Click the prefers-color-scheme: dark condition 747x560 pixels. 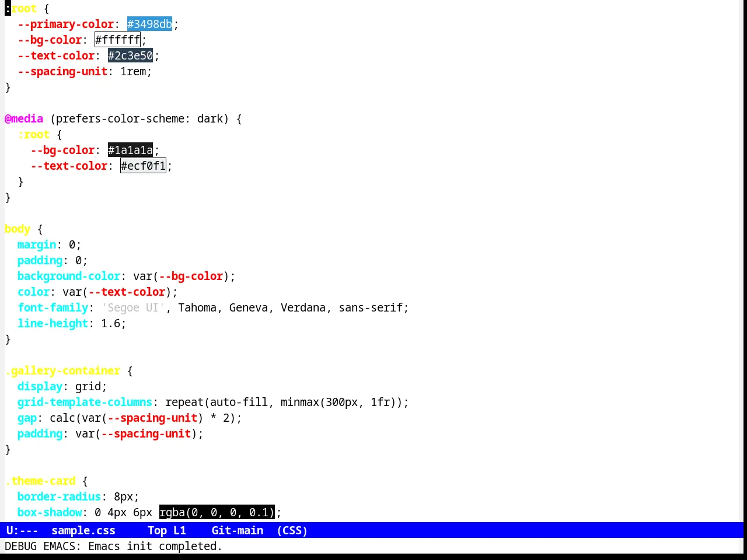(139, 118)
